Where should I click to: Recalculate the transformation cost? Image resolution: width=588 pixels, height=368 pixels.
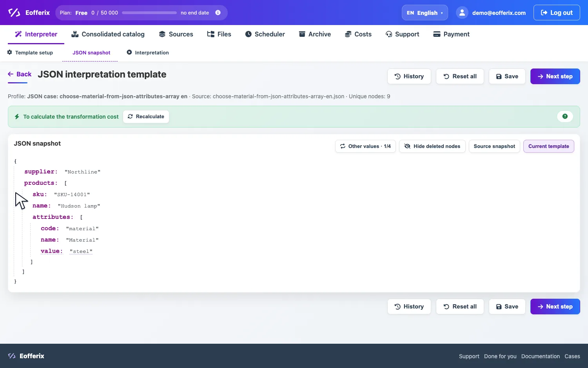point(146,117)
